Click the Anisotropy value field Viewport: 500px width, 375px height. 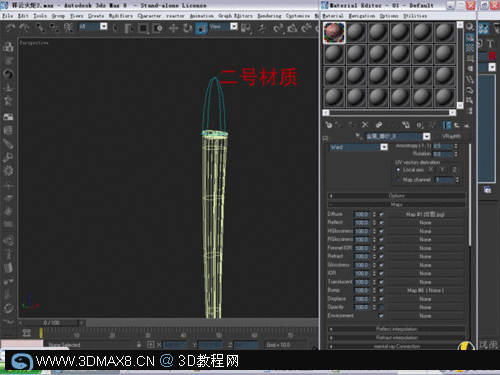coord(442,146)
